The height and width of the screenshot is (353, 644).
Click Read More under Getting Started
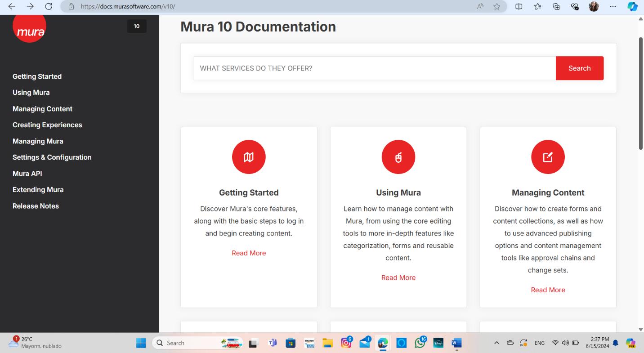(249, 253)
